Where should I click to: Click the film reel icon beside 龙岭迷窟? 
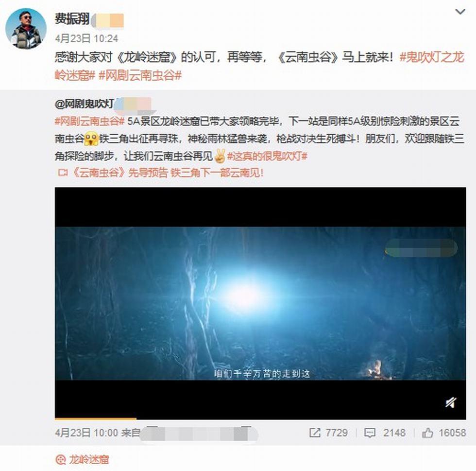60,460
